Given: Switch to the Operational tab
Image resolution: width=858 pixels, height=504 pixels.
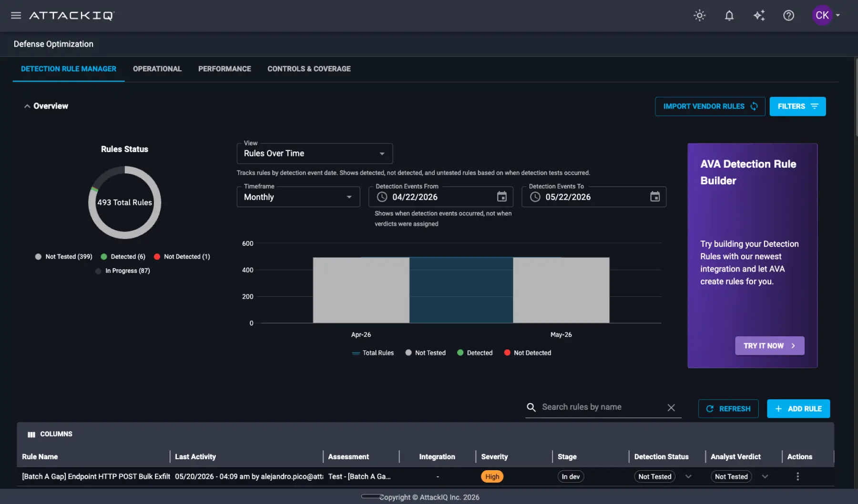Looking at the screenshot, I should [x=157, y=69].
